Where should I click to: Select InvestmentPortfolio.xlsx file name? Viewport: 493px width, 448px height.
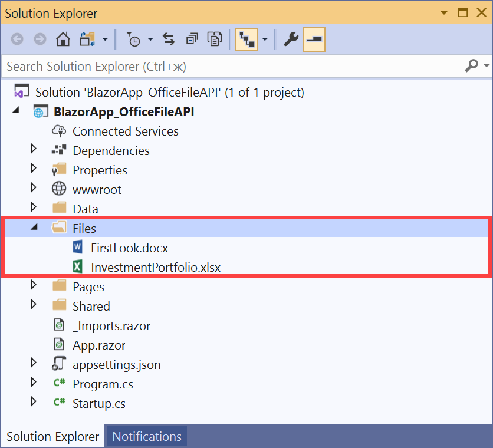(156, 268)
